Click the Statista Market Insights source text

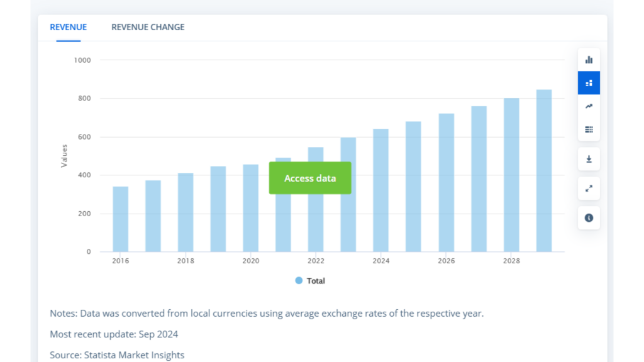(134, 355)
